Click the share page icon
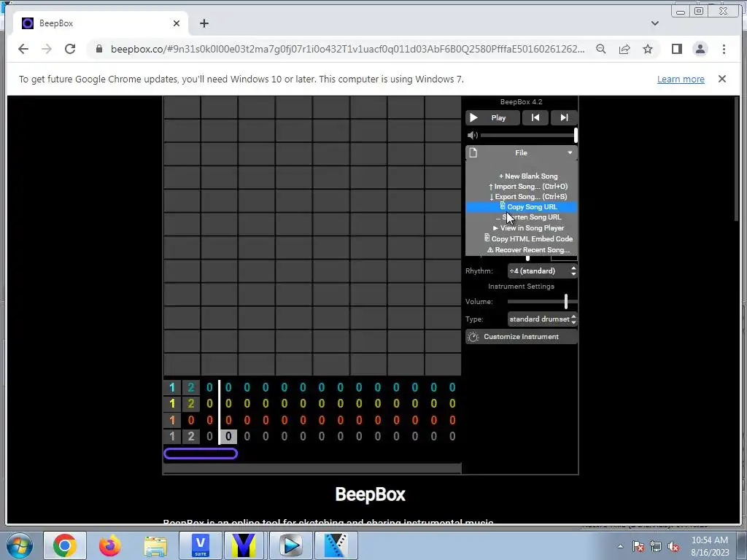Image resolution: width=747 pixels, height=560 pixels. 624,49
